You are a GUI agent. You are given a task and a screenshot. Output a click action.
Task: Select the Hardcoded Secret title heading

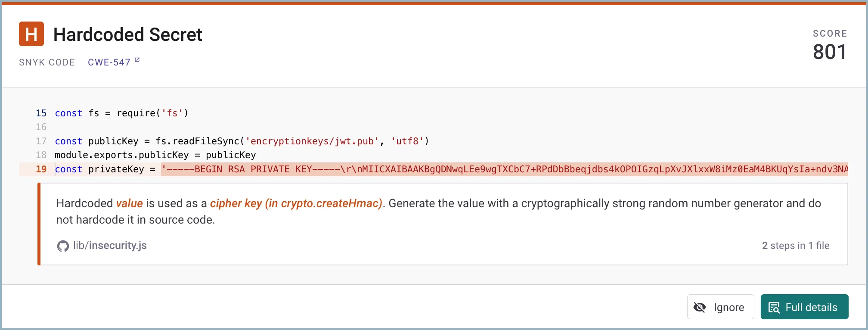127,34
